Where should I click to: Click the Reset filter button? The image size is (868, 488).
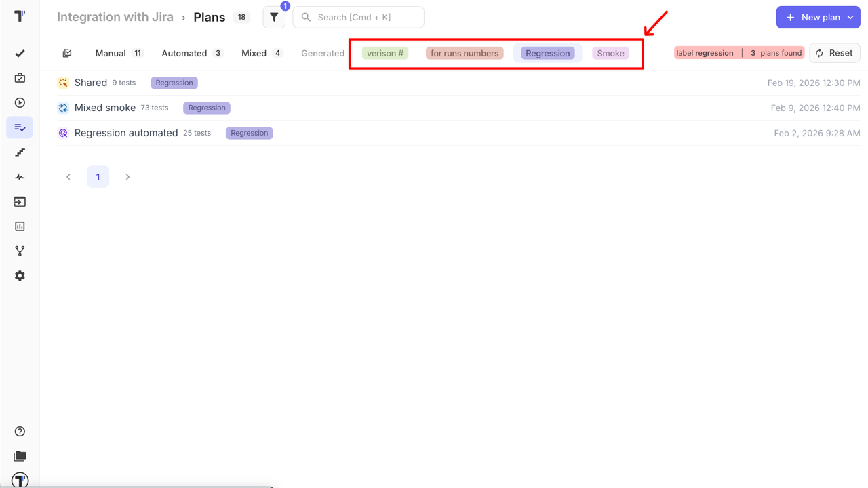[834, 53]
